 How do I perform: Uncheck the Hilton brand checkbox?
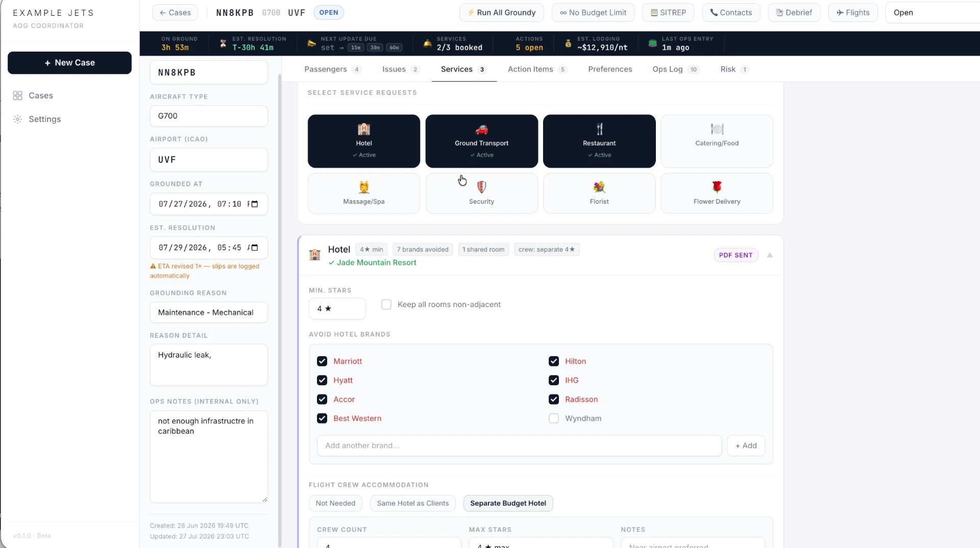pyautogui.click(x=554, y=361)
